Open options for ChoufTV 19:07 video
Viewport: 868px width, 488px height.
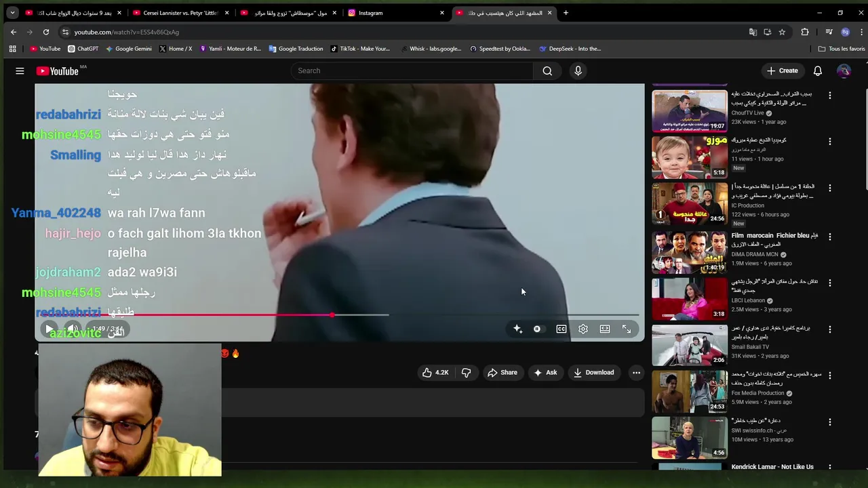click(x=830, y=96)
